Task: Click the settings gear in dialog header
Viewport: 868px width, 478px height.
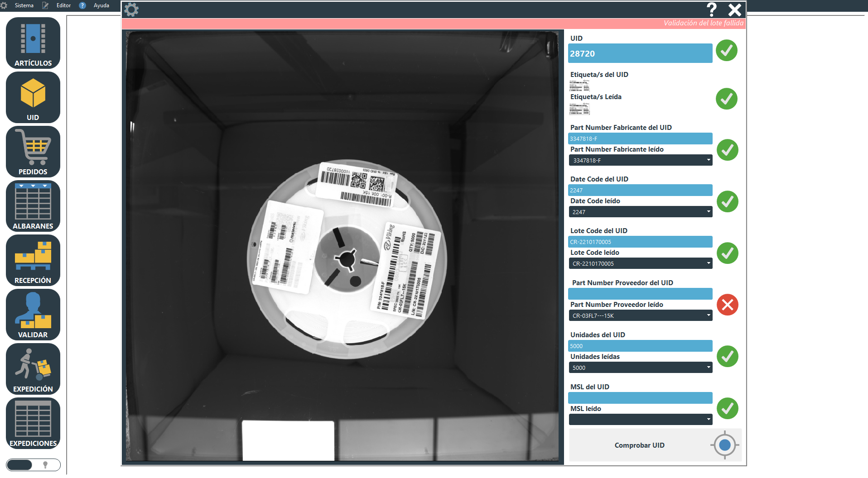Action: 131,10
